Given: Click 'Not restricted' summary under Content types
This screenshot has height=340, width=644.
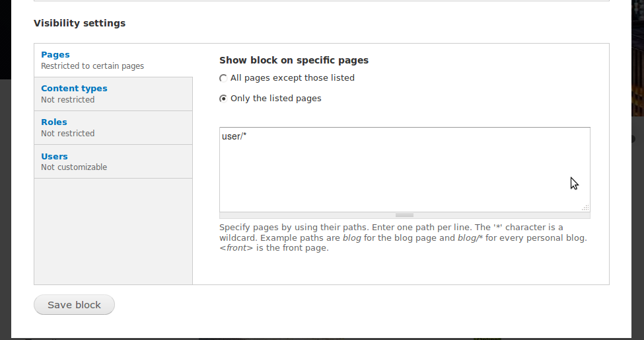Looking at the screenshot, I should (x=68, y=100).
